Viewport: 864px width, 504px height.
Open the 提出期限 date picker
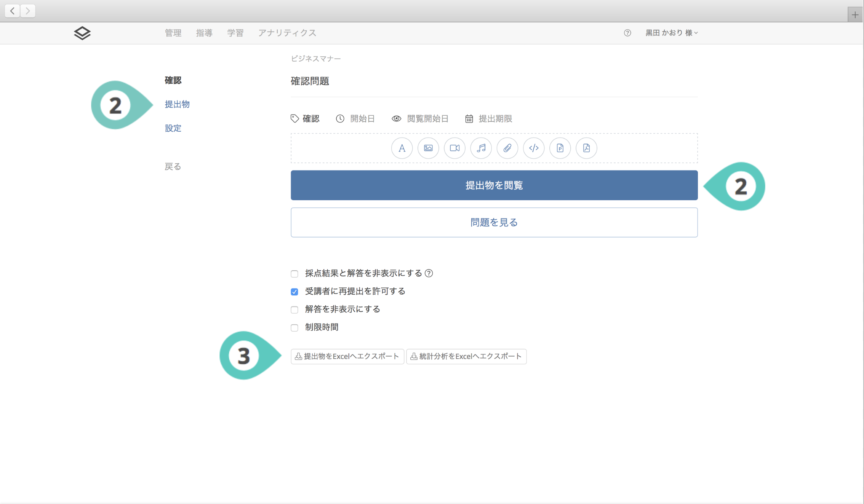coord(489,119)
